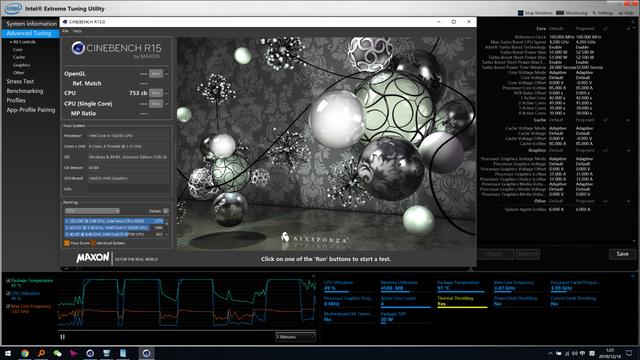Select System Information in the sidebar
Screen dimensions: 640x360
[31, 24]
